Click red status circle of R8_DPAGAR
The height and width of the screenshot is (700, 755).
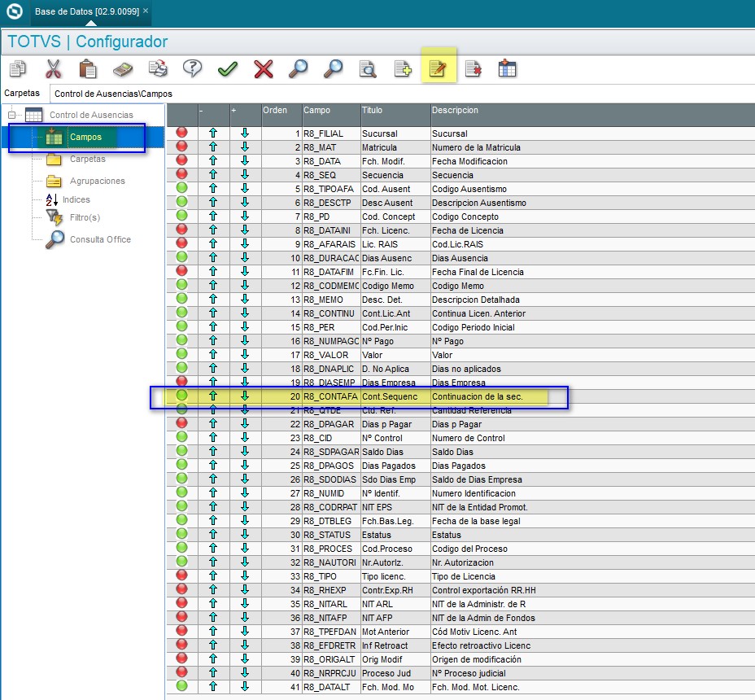pos(181,422)
